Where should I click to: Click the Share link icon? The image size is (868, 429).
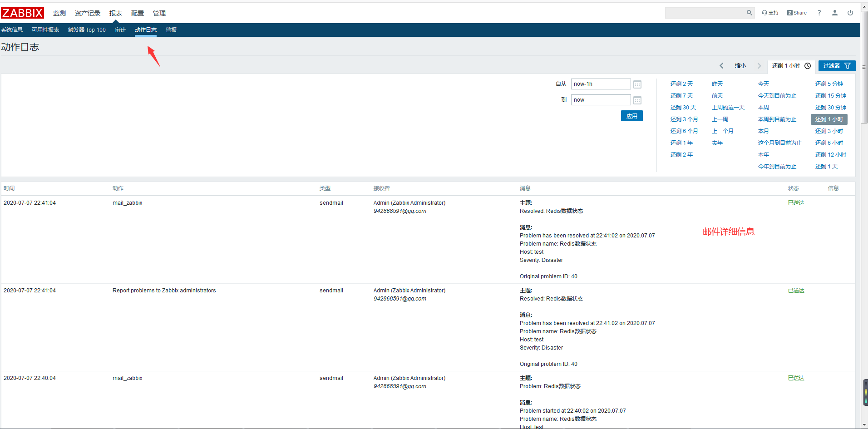797,13
